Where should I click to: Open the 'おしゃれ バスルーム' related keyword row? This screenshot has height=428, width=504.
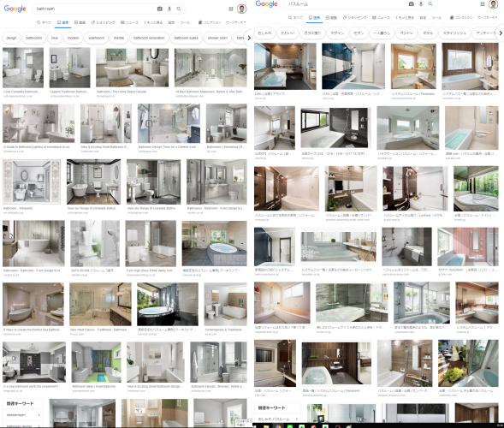coord(278,419)
